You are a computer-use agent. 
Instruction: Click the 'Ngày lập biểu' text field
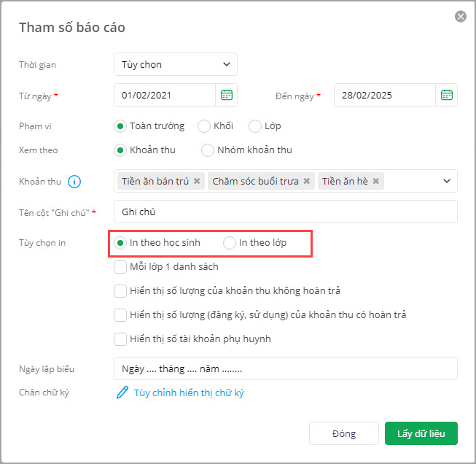[285, 369]
